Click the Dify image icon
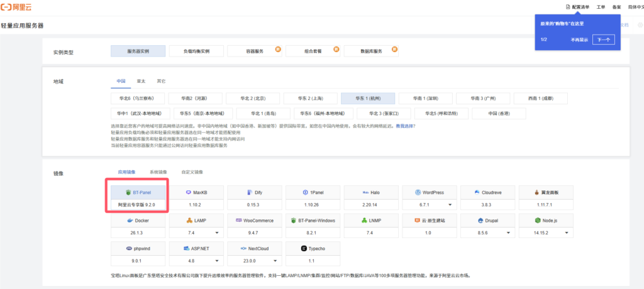 point(249,192)
